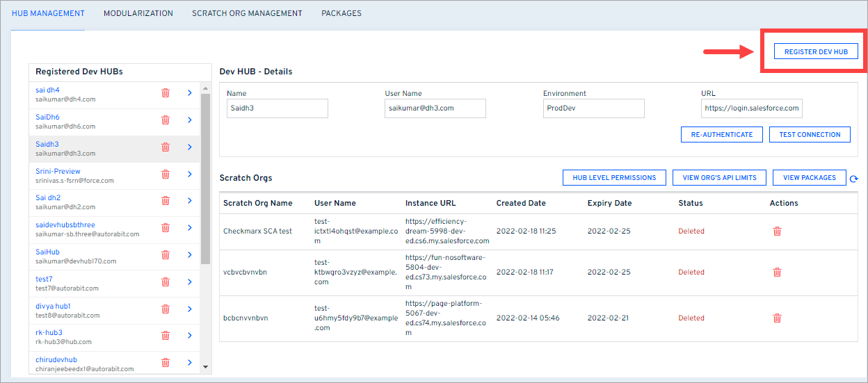The width and height of the screenshot is (868, 383).
Task: Go to the Packages tab
Action: pyautogui.click(x=341, y=13)
